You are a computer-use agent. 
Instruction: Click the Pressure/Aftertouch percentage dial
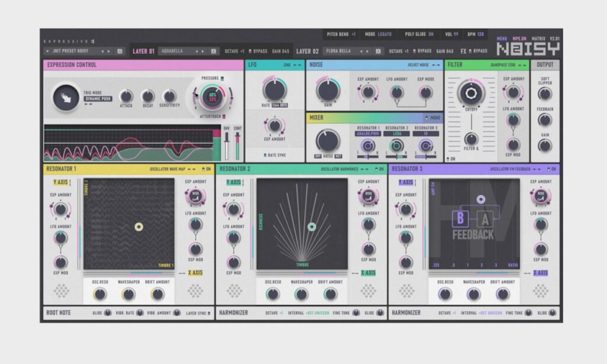(213, 97)
